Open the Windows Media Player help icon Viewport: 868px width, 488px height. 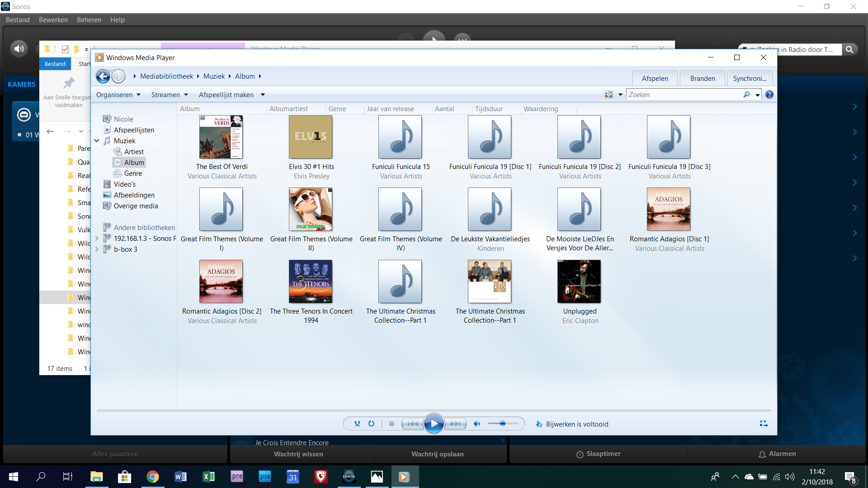[x=769, y=94]
